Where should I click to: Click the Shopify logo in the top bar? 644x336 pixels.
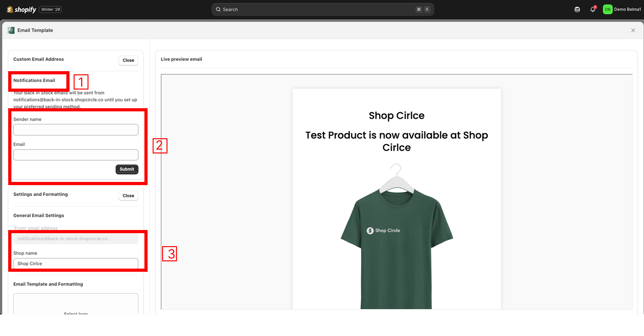[x=21, y=9]
